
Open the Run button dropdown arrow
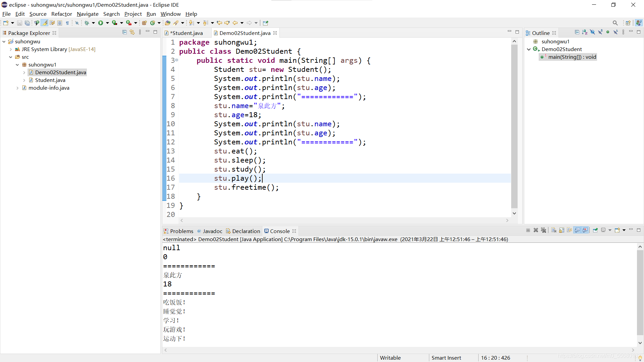tap(107, 23)
